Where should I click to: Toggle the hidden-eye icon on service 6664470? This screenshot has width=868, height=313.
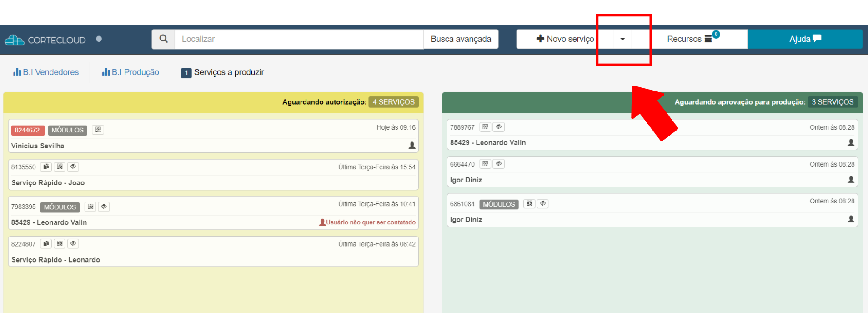(499, 164)
